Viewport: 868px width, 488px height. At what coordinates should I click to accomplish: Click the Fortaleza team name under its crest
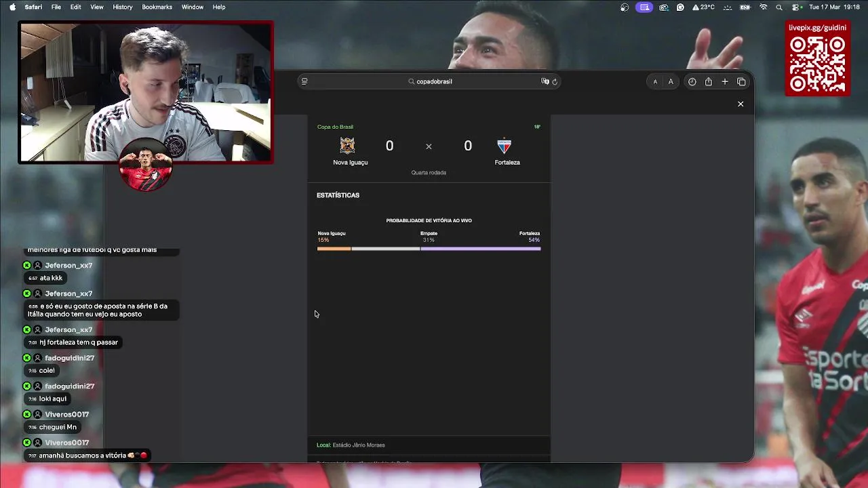507,163
